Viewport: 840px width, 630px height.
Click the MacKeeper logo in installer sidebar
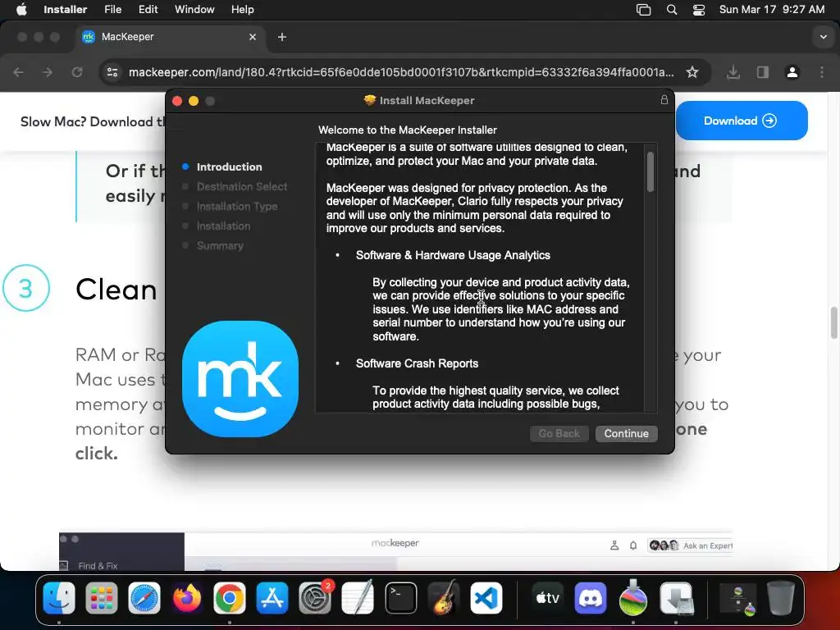pos(240,379)
